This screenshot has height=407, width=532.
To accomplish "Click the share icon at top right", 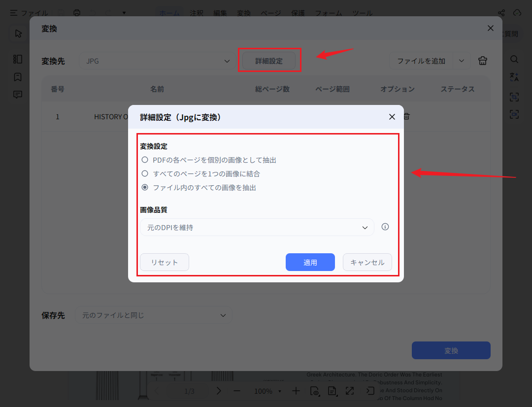I will (501, 13).
